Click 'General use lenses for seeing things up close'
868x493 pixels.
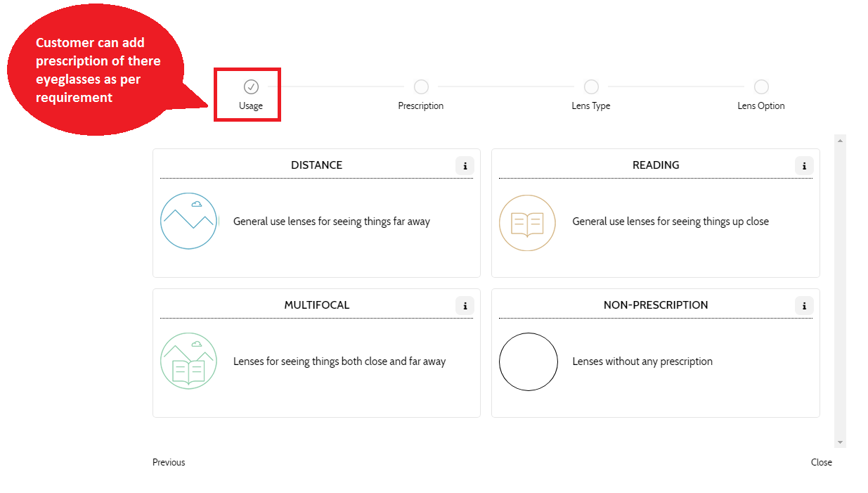pos(671,222)
